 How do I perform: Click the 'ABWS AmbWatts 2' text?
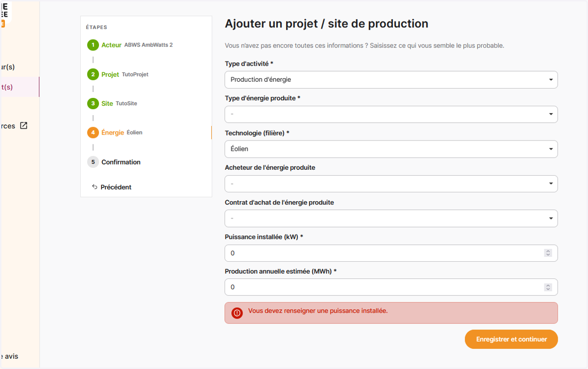(x=148, y=45)
